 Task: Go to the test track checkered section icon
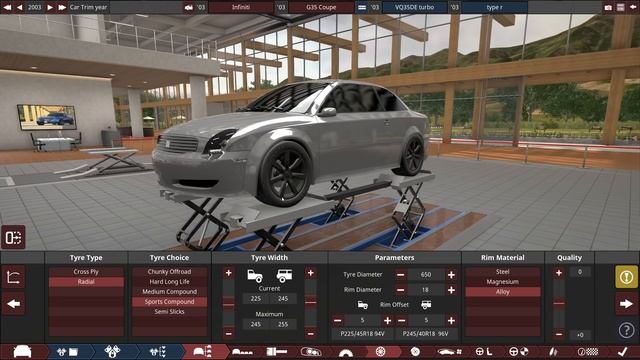(x=588, y=351)
